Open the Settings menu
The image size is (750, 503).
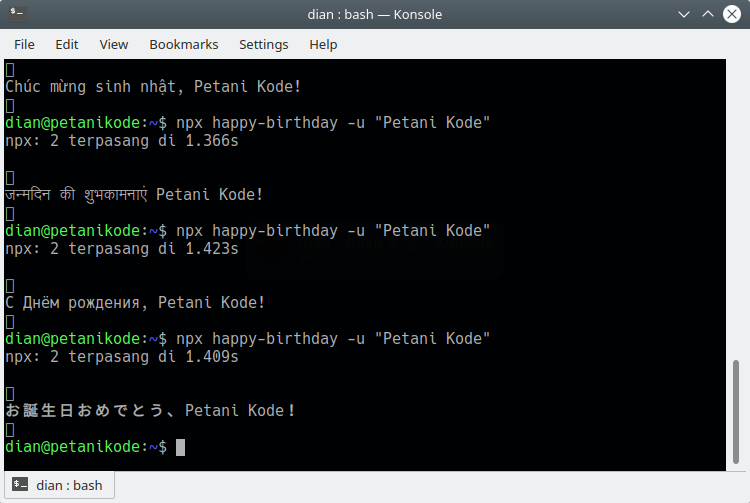pos(263,44)
